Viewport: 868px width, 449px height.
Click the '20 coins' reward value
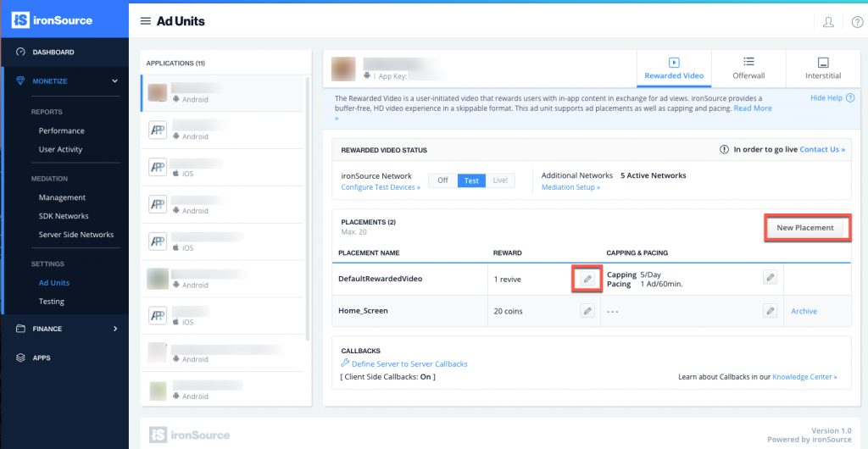coord(509,311)
